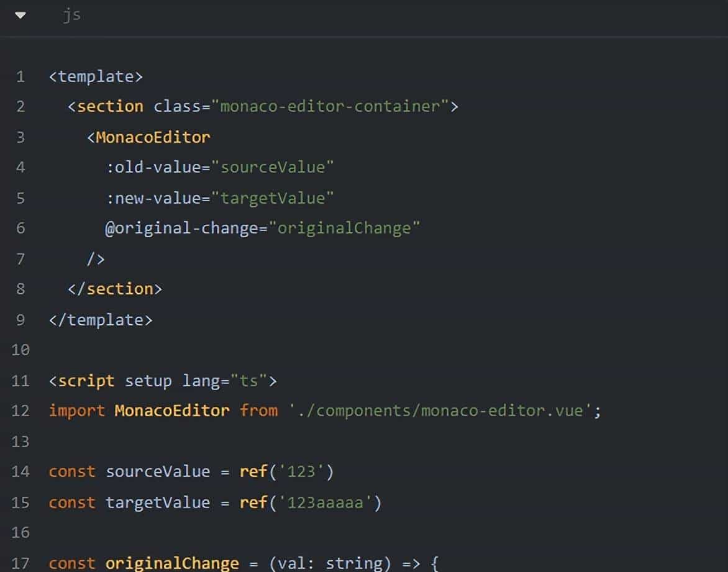Click 'targetValue' on line 5
The image size is (728, 572).
272,198
